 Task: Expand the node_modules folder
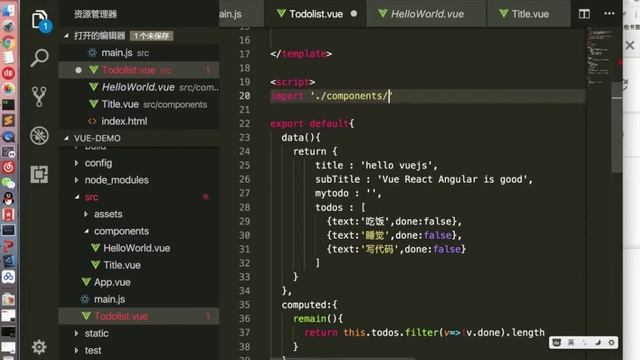point(76,180)
